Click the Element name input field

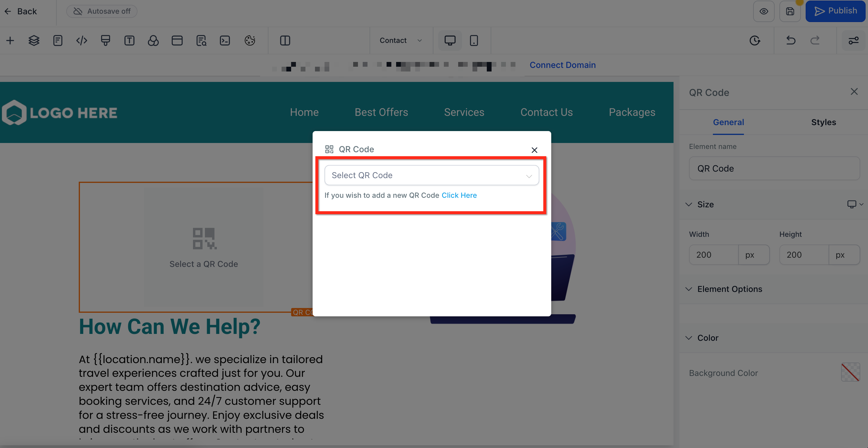(774, 168)
